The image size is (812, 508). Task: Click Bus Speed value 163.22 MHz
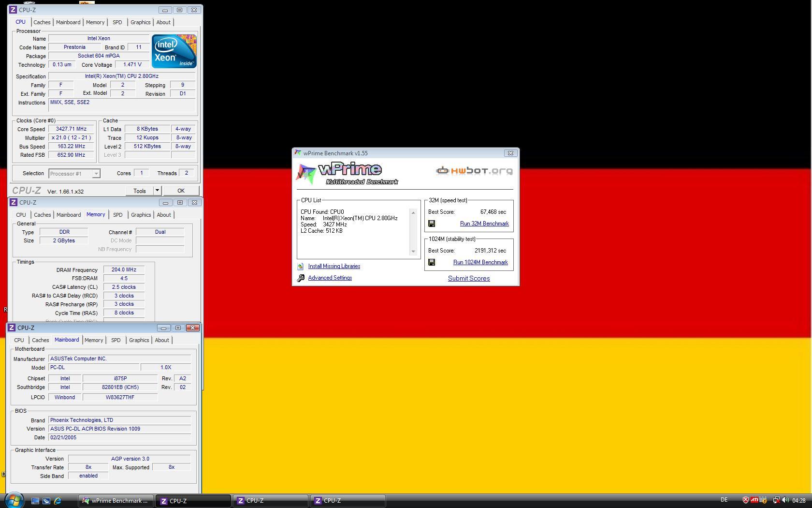point(71,147)
